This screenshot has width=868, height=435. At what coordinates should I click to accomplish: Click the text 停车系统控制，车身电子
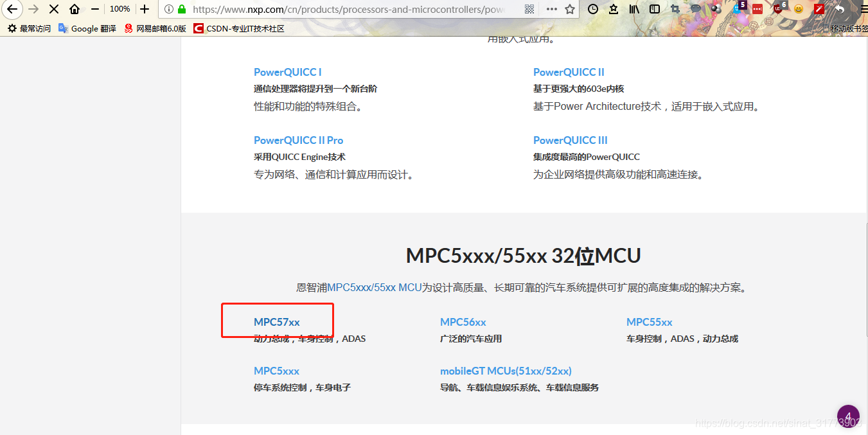click(302, 387)
